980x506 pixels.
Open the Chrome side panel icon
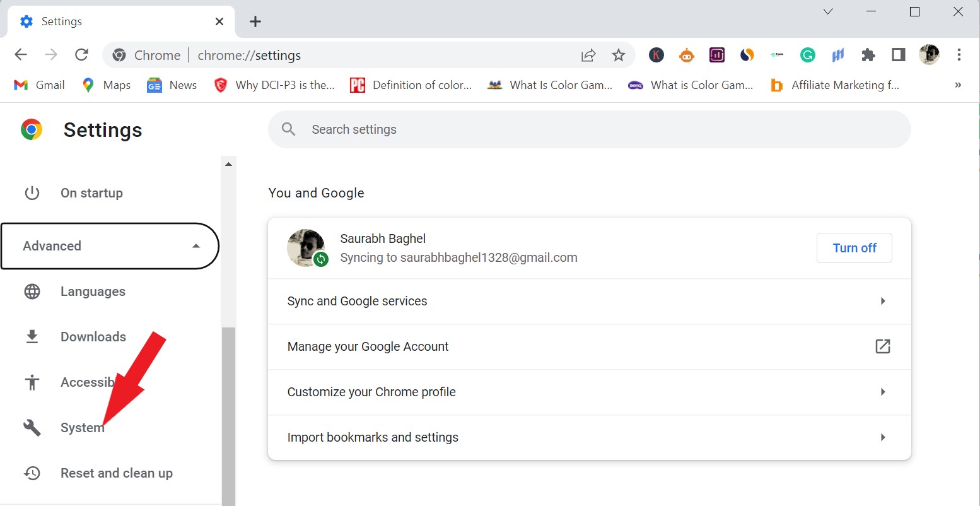(x=898, y=55)
